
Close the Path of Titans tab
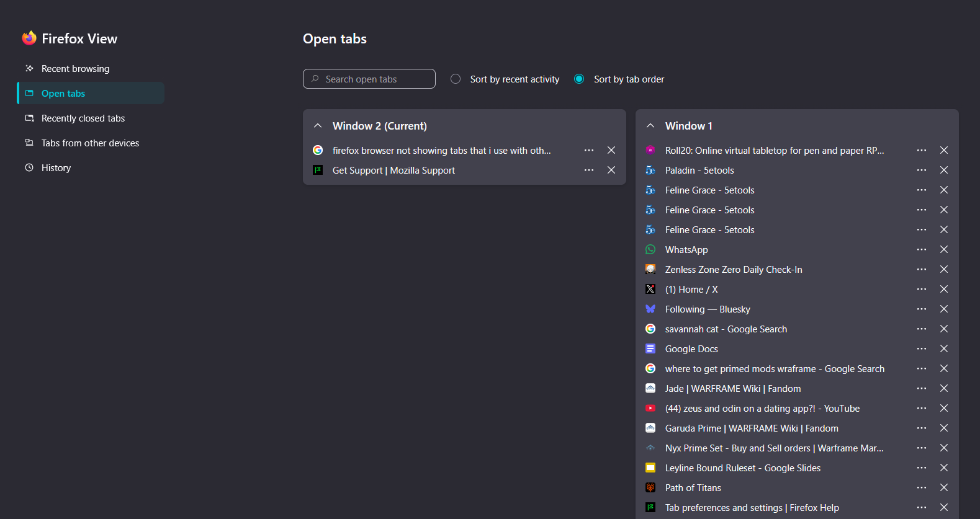[x=943, y=488]
